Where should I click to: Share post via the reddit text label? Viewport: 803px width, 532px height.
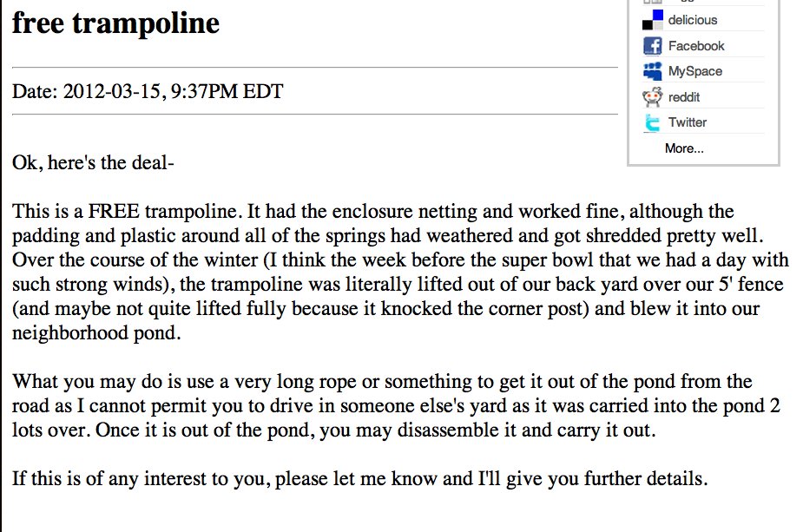coord(684,97)
